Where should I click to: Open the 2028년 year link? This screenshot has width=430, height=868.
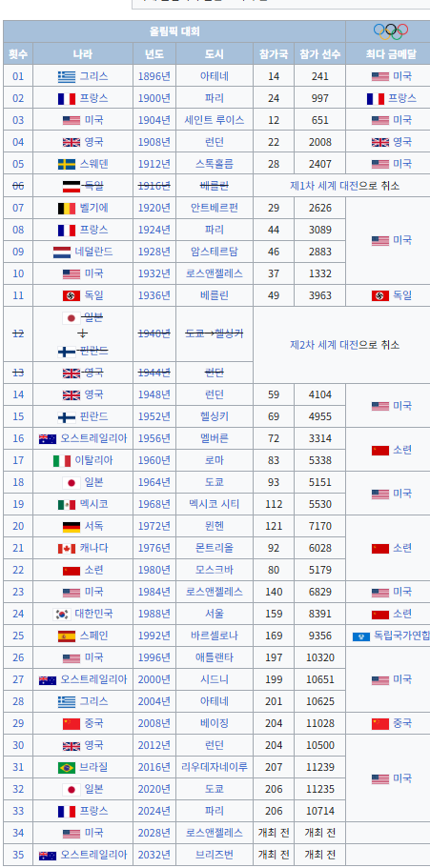[x=154, y=833]
